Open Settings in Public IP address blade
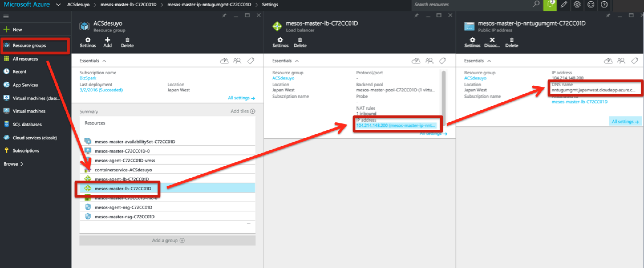 (x=472, y=42)
